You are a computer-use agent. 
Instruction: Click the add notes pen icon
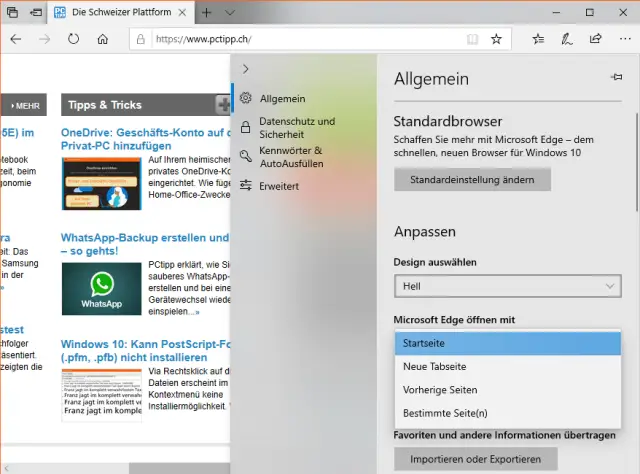[567, 39]
